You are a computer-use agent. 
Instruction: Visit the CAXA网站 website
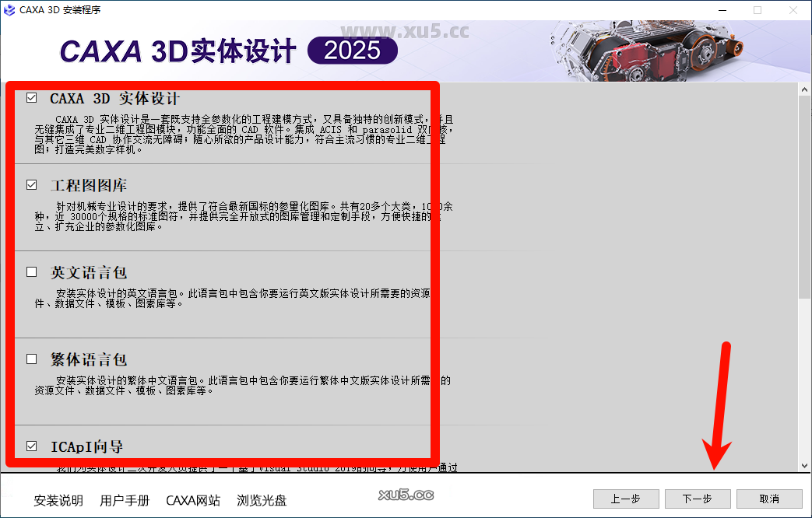click(x=193, y=501)
